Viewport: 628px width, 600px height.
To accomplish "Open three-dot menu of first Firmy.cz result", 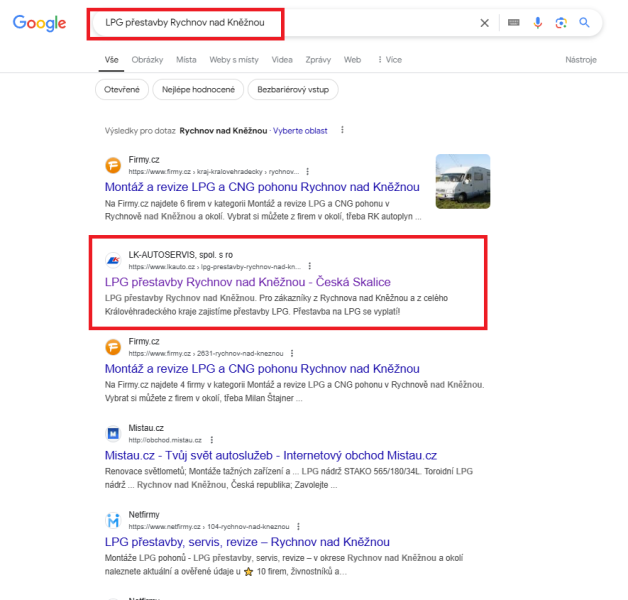I will [x=307, y=171].
